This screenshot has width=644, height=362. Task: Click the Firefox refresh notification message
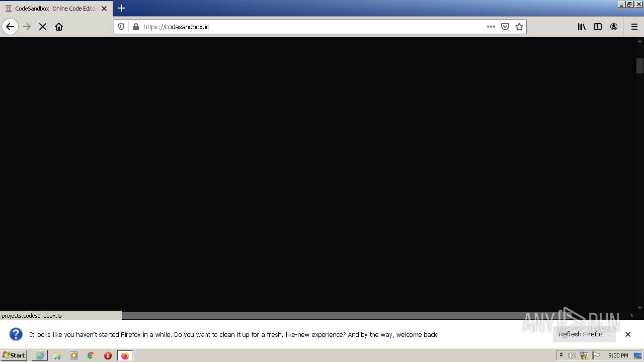tap(234, 334)
